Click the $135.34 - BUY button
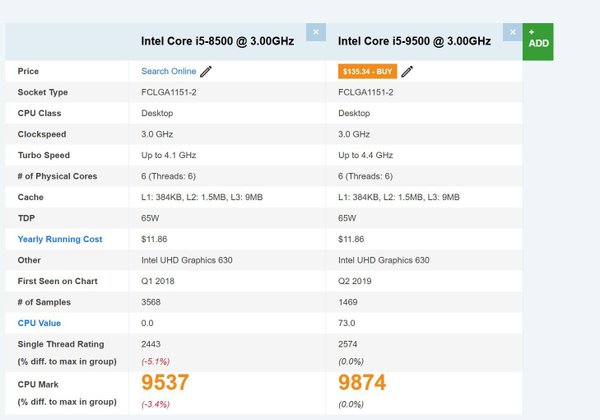Screen dimensions: 600x420 367,72
